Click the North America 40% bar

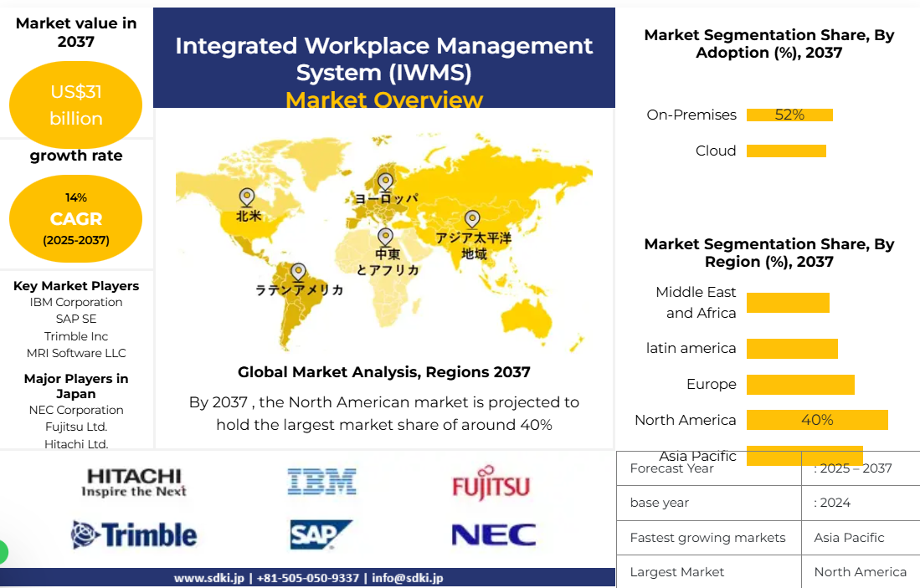816,420
